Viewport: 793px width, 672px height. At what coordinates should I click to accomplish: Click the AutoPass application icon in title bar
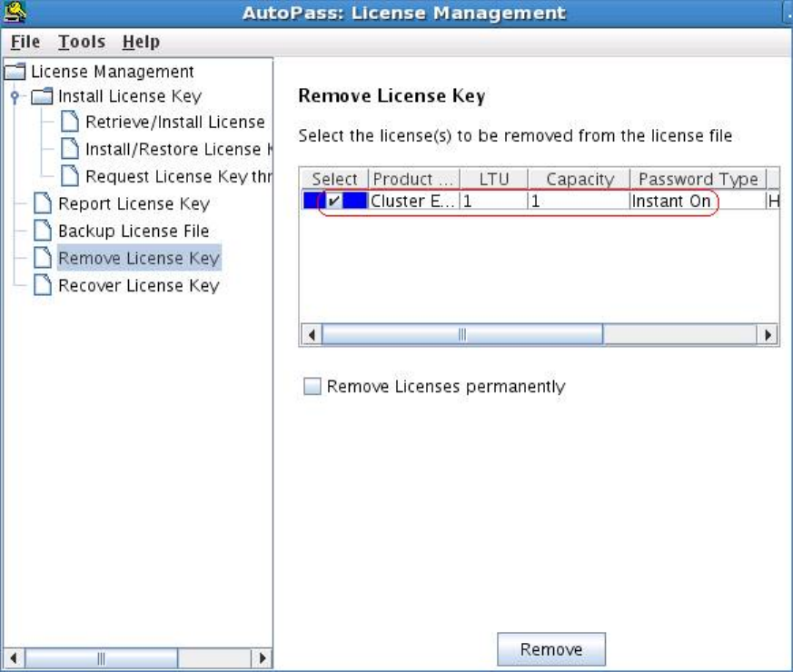point(15,12)
